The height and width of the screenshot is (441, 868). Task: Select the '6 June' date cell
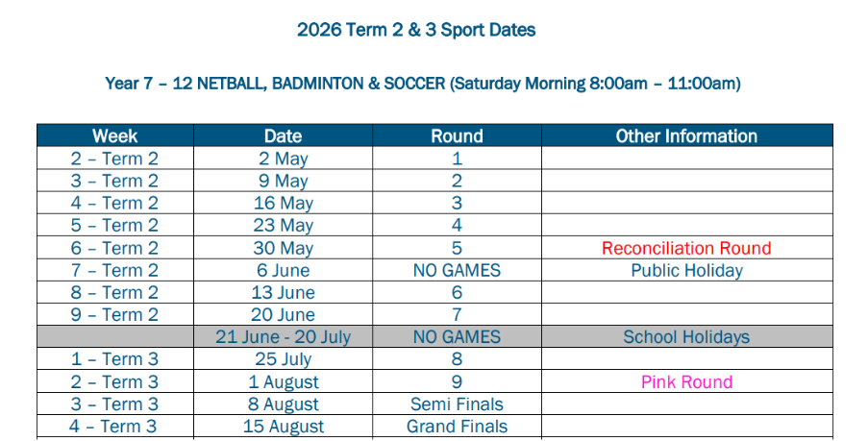283,270
